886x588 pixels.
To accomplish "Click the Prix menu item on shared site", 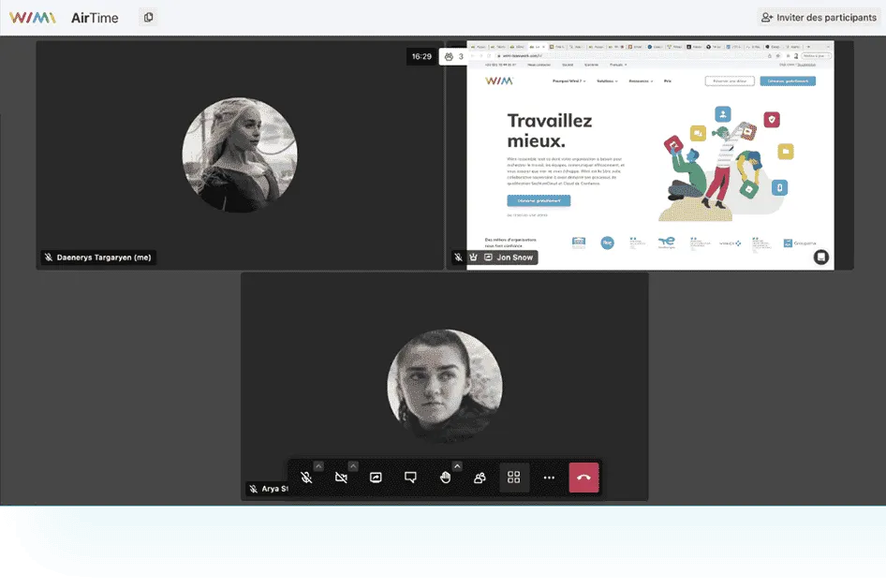I will click(x=668, y=81).
